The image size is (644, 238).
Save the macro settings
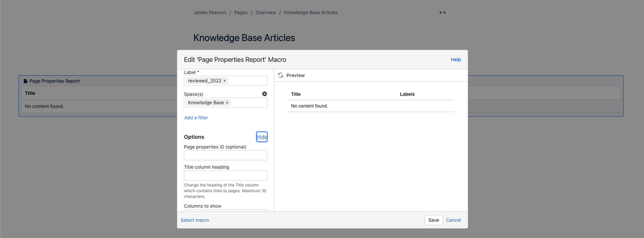434,221
